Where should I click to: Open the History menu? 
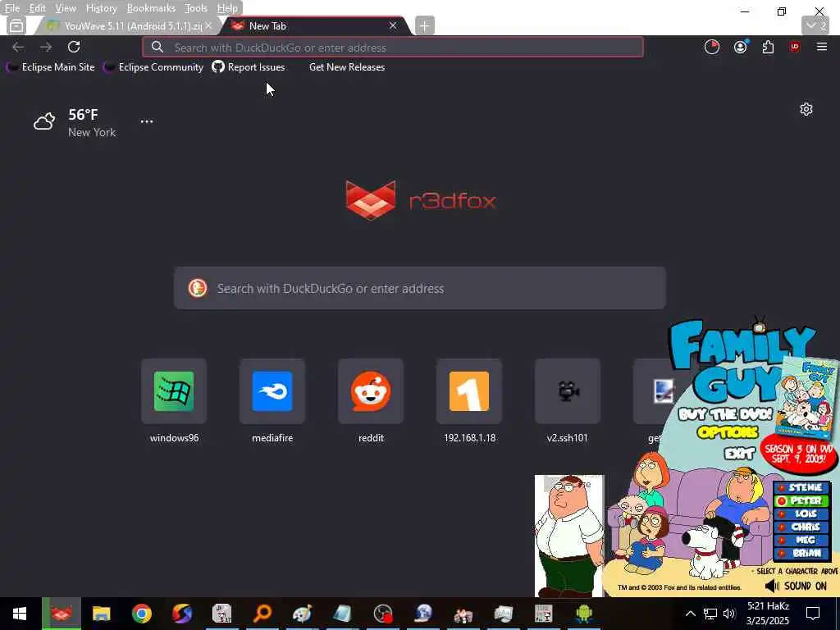[x=101, y=8]
